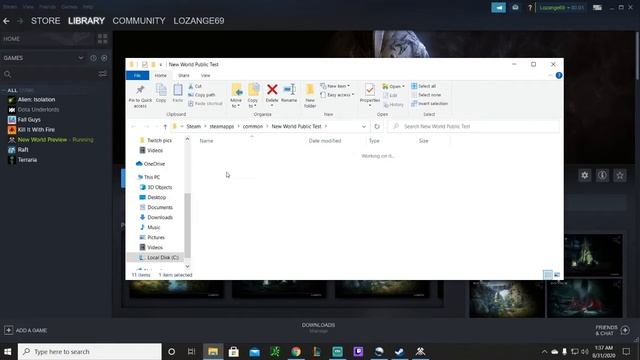Screen dimensions: 640x360
Task: Open Steam game settings gear icon
Action: point(584,176)
